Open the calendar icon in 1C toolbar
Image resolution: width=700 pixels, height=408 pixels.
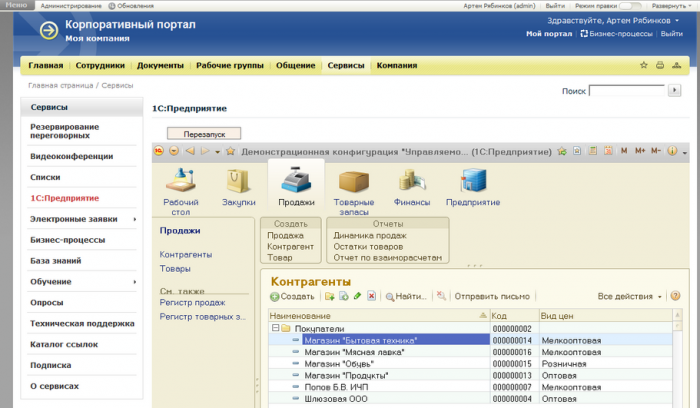[608, 150]
